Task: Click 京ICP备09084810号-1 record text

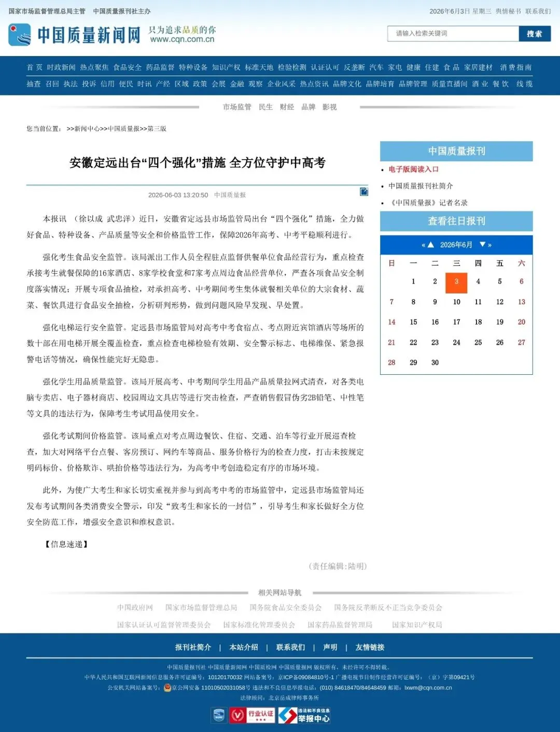Action: click(306, 677)
